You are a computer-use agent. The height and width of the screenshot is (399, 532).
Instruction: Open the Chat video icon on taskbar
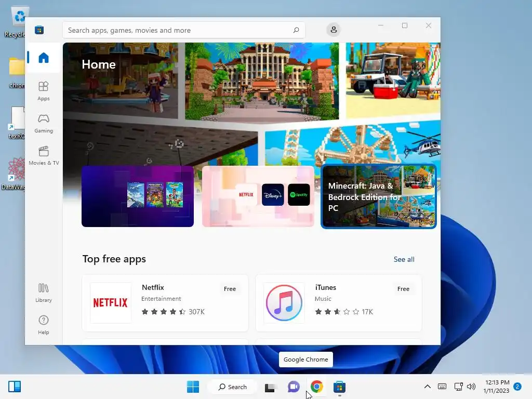[294, 387]
